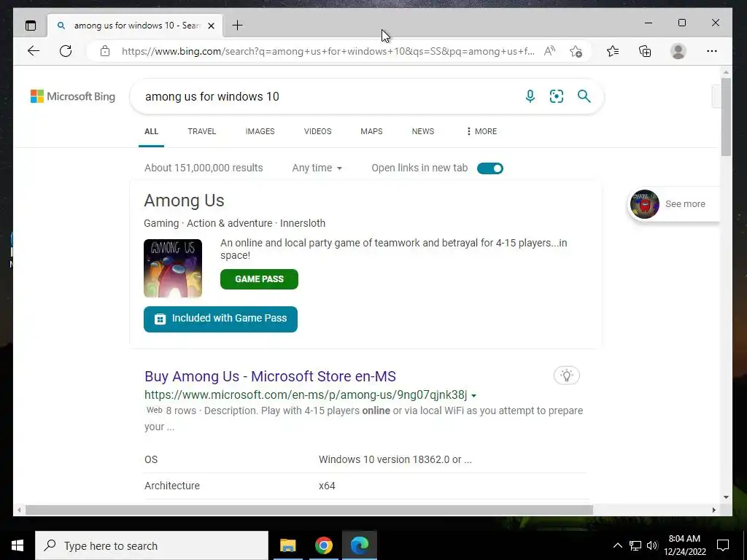Click the OS row label
This screenshot has height=560, width=747.
tap(151, 459)
